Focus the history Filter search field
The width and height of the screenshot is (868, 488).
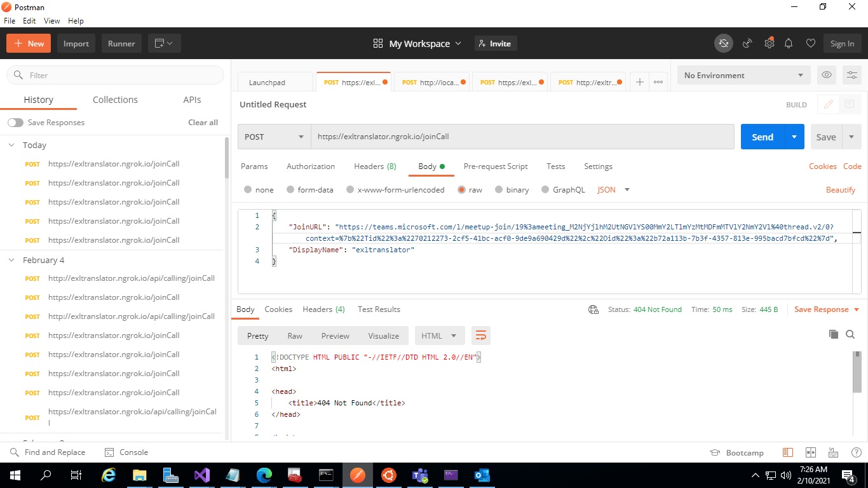pyautogui.click(x=116, y=75)
